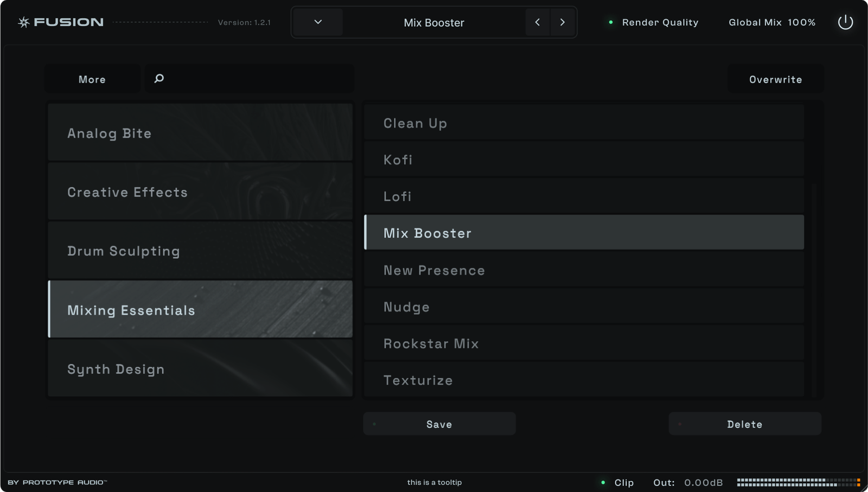Click the Save button

pyautogui.click(x=439, y=424)
